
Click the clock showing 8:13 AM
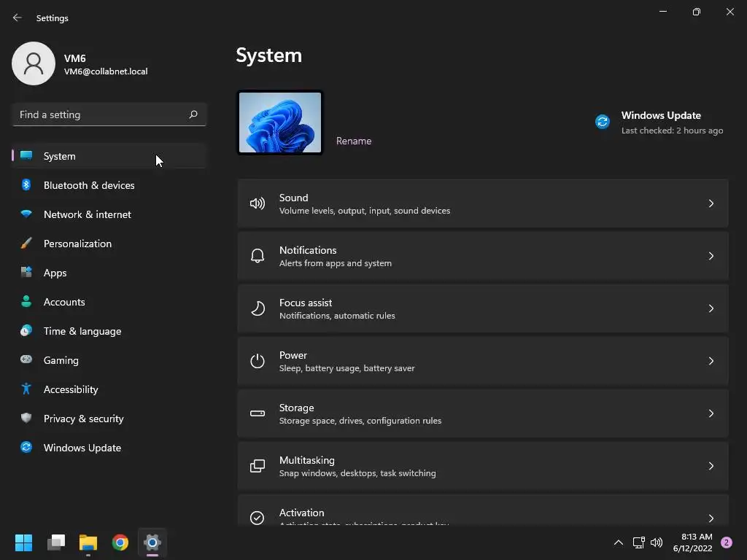(x=697, y=537)
